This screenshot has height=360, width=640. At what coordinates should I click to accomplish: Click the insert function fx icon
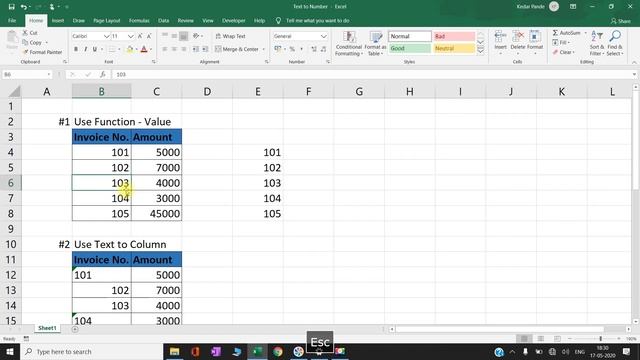coord(102,75)
